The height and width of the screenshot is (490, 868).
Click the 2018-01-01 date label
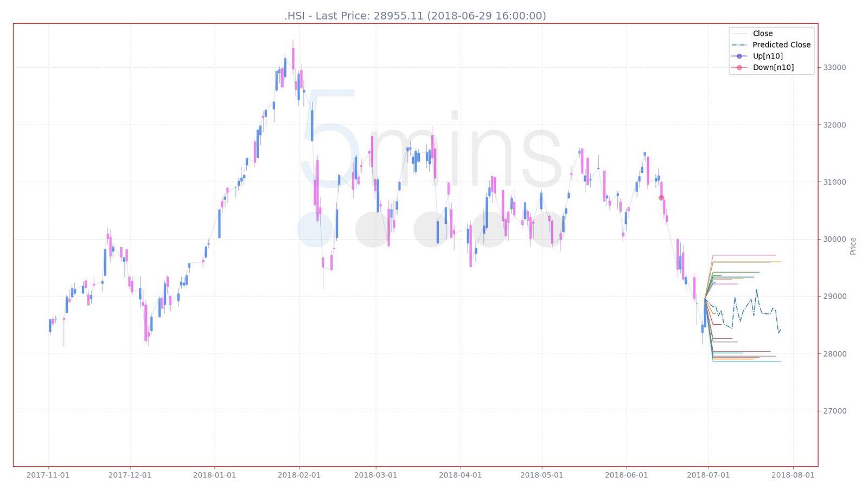pos(214,475)
